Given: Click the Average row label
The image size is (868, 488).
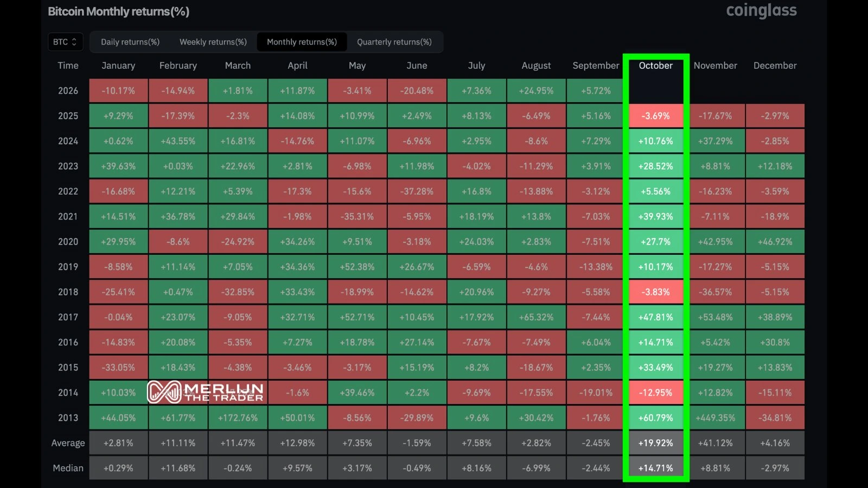Looking at the screenshot, I should pos(68,443).
